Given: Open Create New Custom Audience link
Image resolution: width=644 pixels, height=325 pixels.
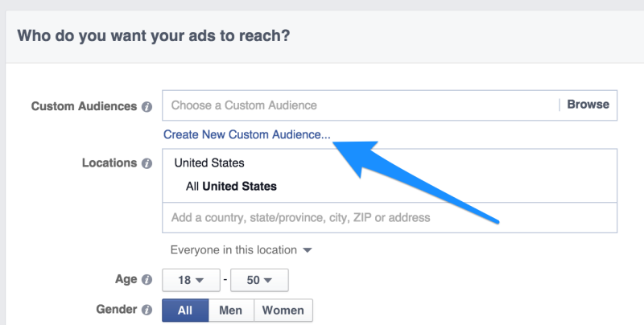Looking at the screenshot, I should coord(247,134).
